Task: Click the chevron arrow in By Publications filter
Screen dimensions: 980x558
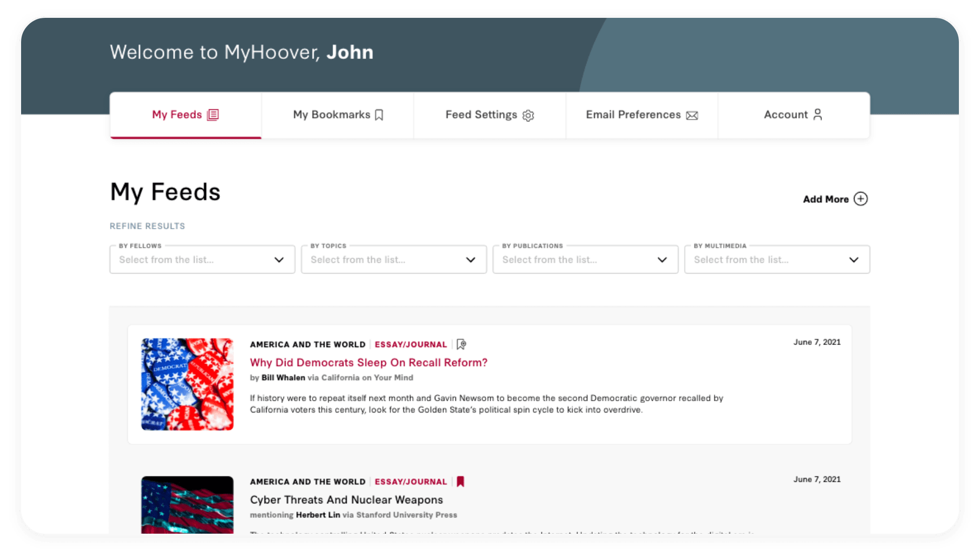Action: coord(662,260)
